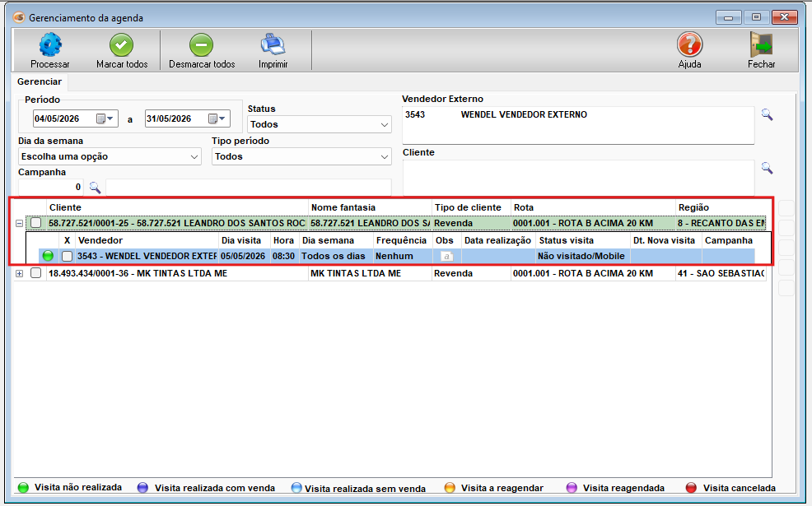Check the LEANDRO DOS SANTOS client checkbox
Image resolution: width=812 pixels, height=506 pixels.
(x=35, y=222)
